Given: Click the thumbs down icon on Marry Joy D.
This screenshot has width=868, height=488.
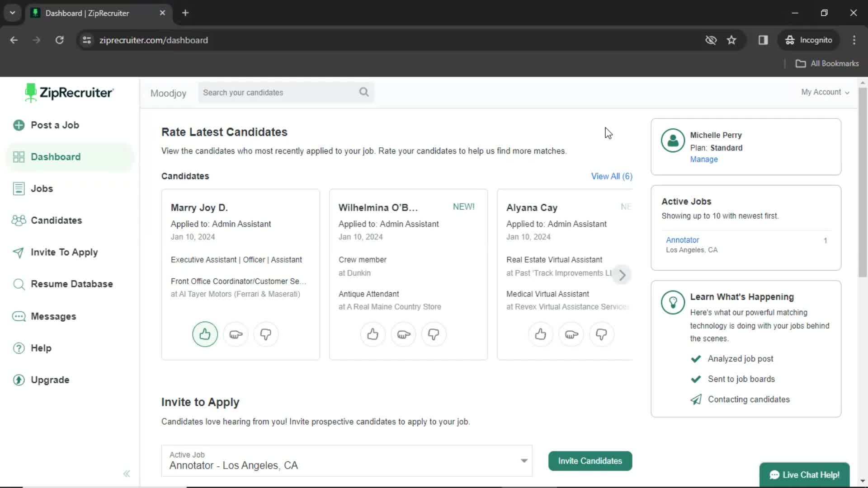Looking at the screenshot, I should pyautogui.click(x=265, y=334).
